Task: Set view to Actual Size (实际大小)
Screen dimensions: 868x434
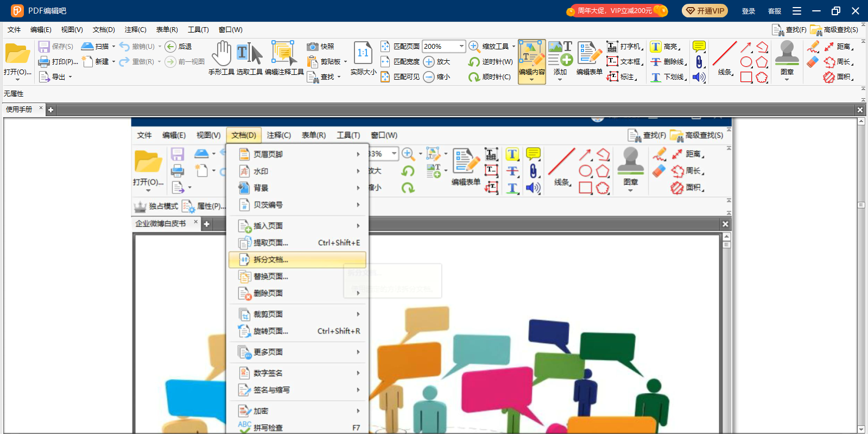Action: 363,58
